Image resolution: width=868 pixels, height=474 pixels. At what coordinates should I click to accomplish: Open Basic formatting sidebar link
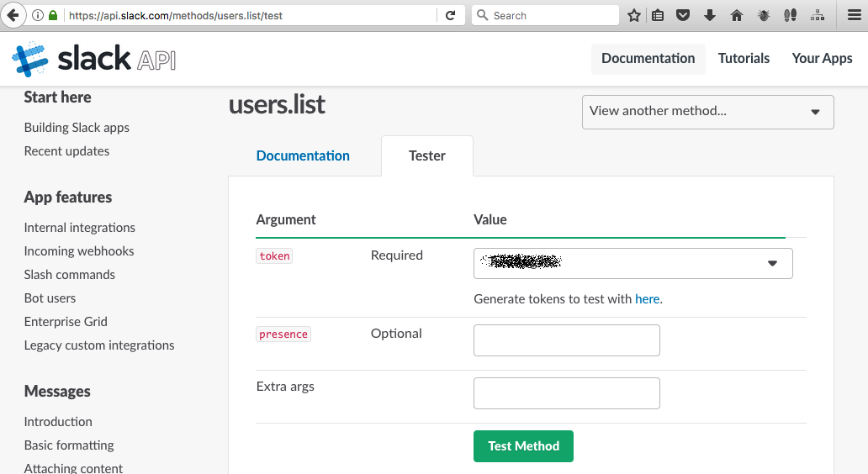point(69,445)
